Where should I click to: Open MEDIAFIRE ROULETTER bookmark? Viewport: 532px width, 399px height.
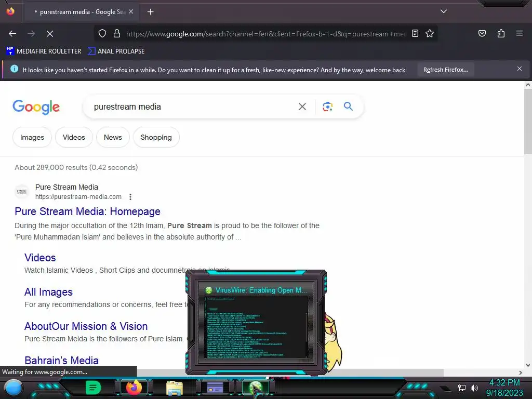44,51
